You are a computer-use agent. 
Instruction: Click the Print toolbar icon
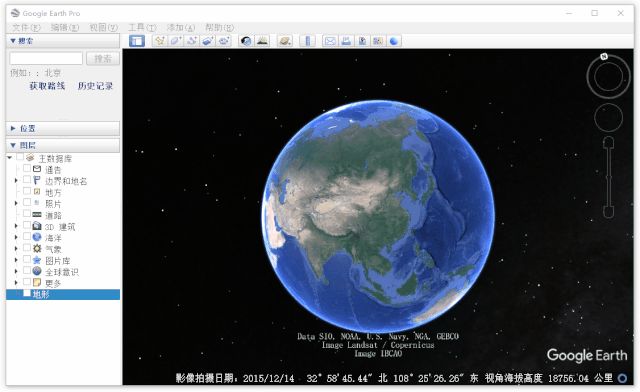[347, 41]
